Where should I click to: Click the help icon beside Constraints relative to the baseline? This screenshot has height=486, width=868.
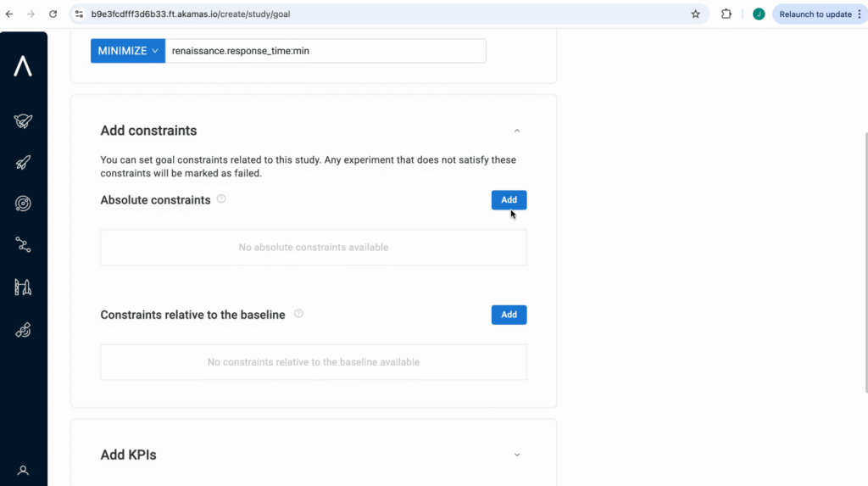[x=298, y=314]
